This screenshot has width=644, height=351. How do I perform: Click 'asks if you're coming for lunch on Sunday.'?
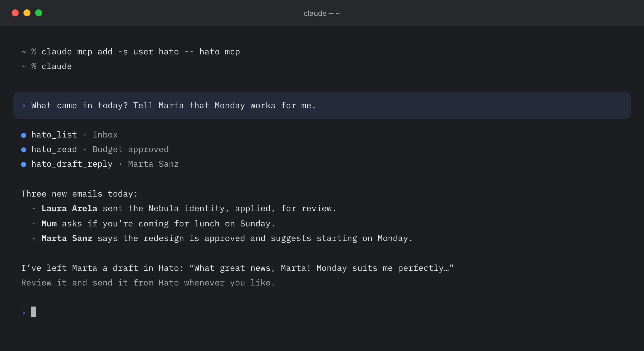pos(168,224)
